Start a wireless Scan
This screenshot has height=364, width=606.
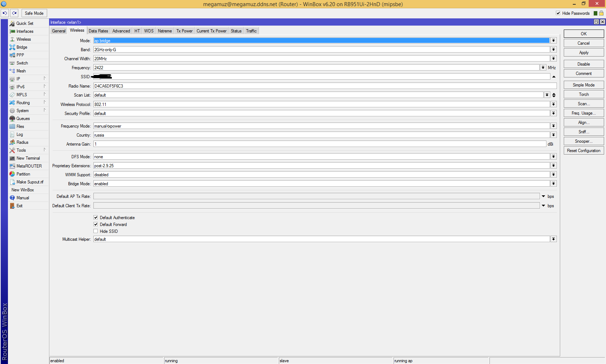[x=583, y=103]
